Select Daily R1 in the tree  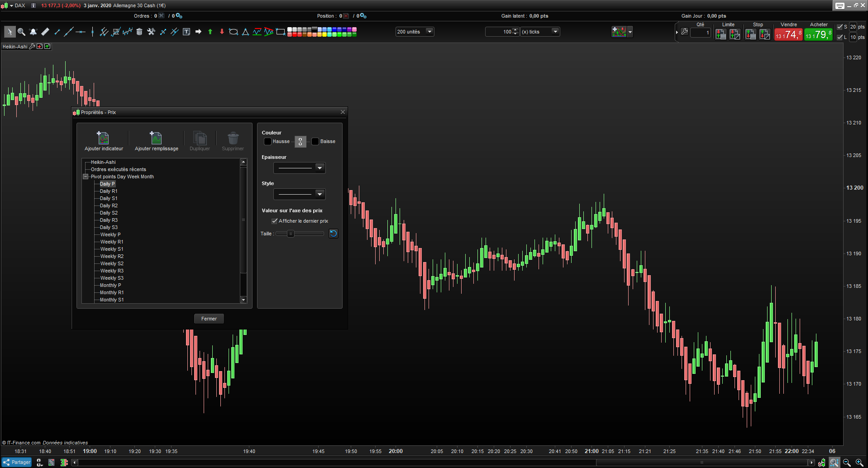pyautogui.click(x=109, y=191)
